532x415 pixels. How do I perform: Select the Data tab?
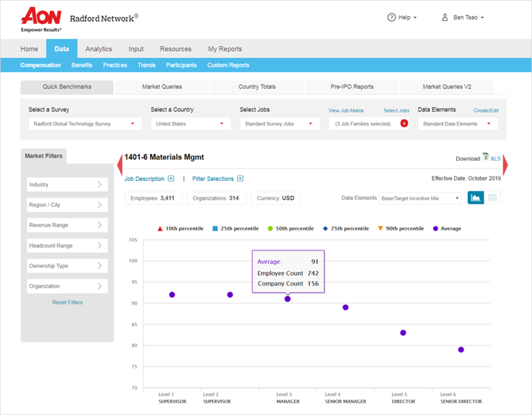coord(61,49)
